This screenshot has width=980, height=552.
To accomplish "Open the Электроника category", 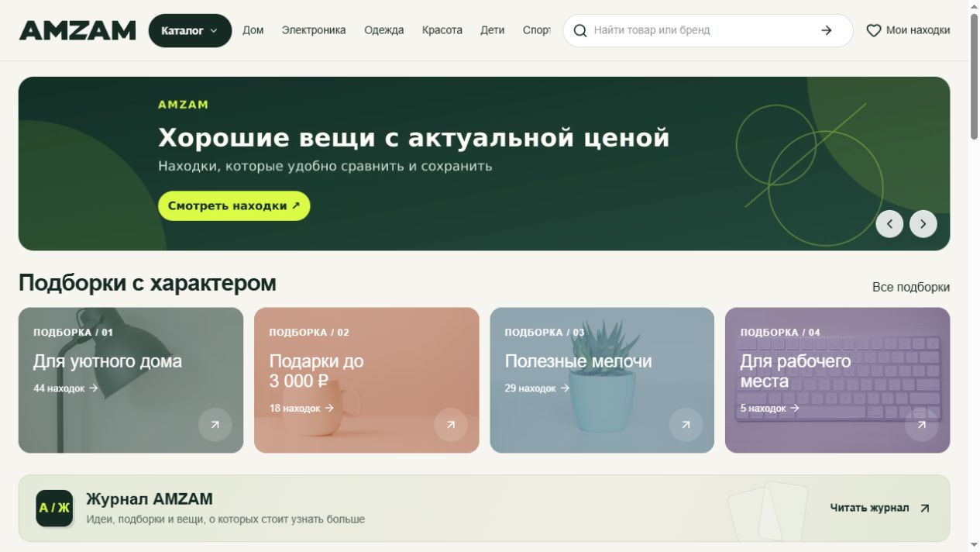I will [x=314, y=30].
